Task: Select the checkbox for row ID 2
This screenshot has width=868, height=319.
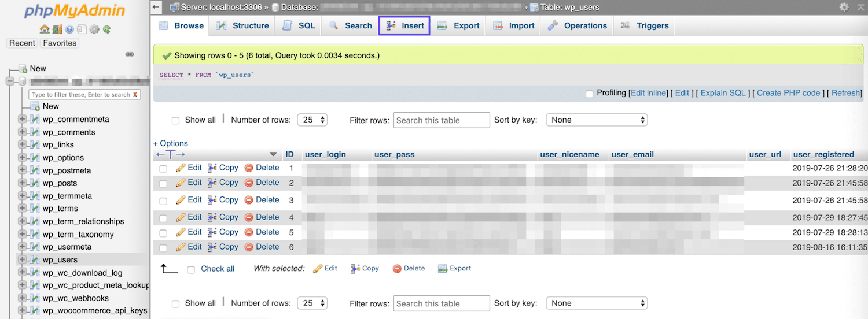Action: (x=163, y=183)
